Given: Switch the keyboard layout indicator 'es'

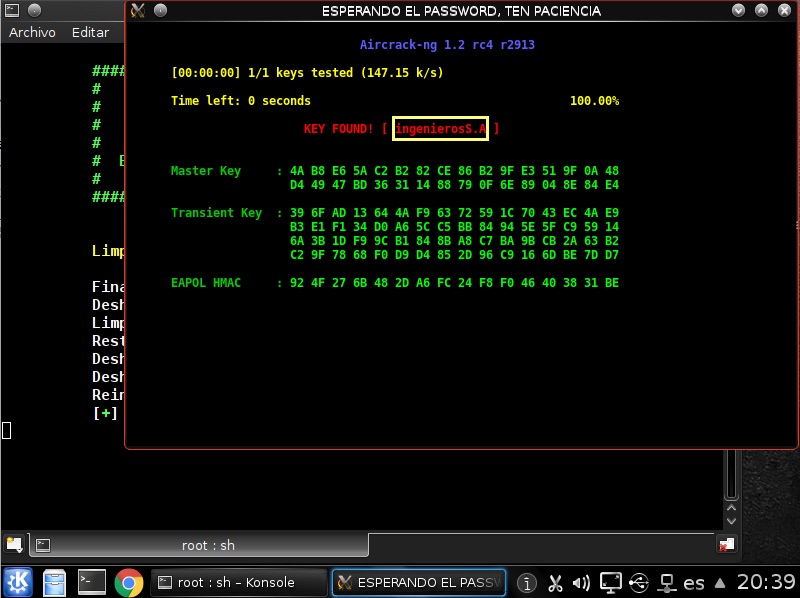Looking at the screenshot, I should (694, 582).
